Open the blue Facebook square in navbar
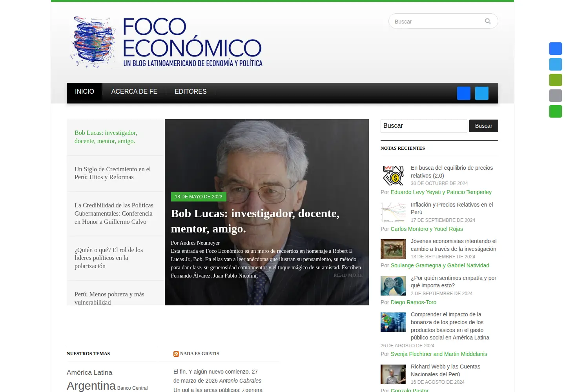The height and width of the screenshot is (392, 565). [x=464, y=93]
